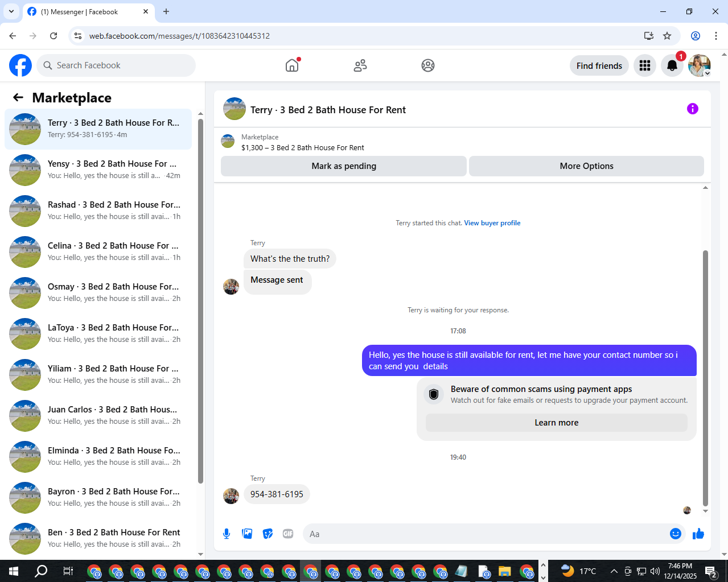Viewport: 728px width, 582px height.
Task: Click the conversation list scrollbar
Action: pyautogui.click(x=200, y=301)
